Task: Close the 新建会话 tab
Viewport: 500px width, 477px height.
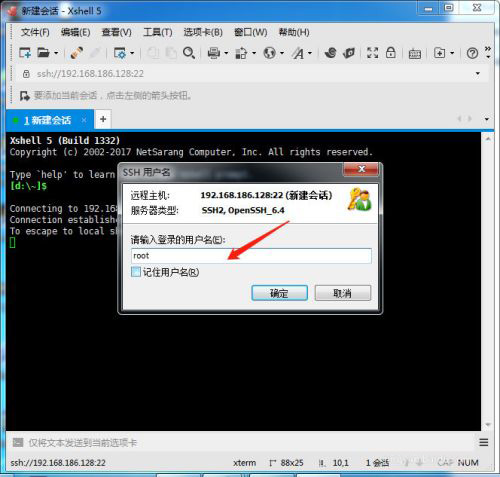Action: (x=84, y=120)
